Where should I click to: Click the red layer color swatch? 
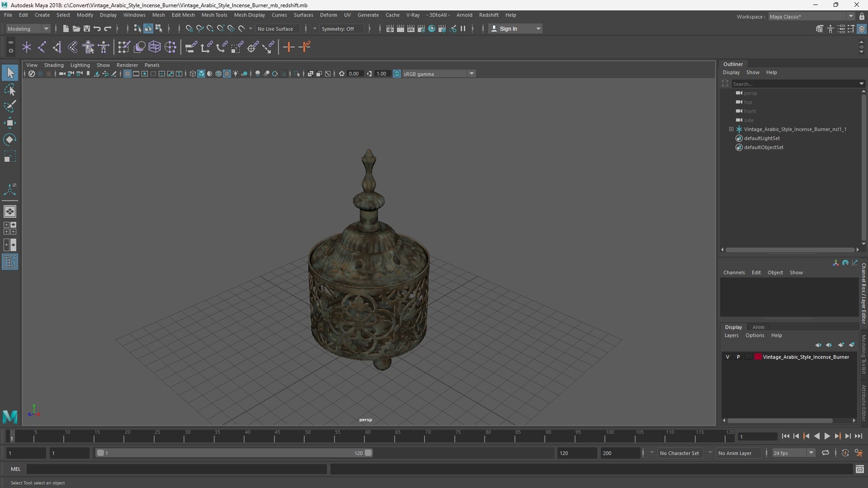(758, 357)
